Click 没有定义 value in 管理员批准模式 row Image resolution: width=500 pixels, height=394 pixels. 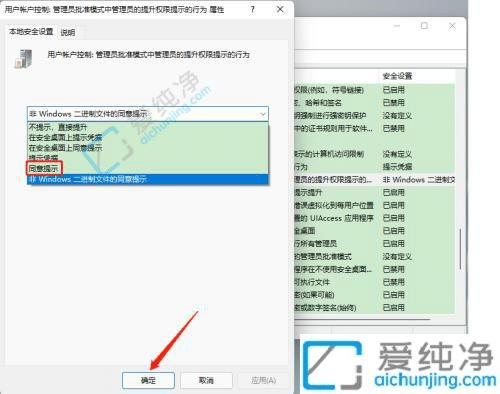397,256
